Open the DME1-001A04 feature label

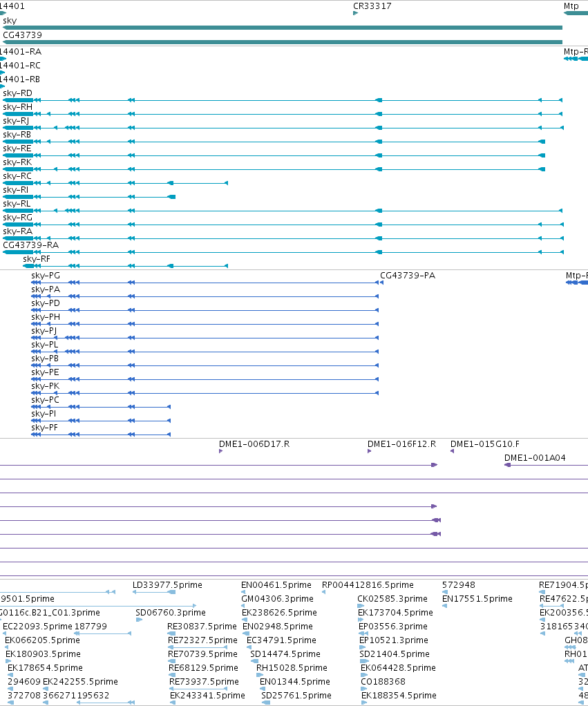[535, 458]
